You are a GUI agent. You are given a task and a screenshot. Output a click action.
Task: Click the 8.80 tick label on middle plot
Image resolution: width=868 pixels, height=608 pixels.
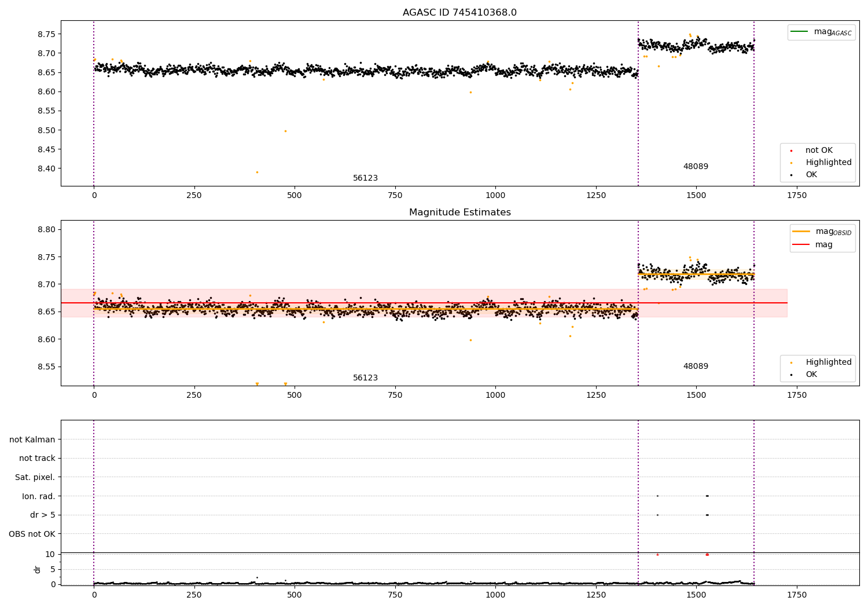click(46, 230)
